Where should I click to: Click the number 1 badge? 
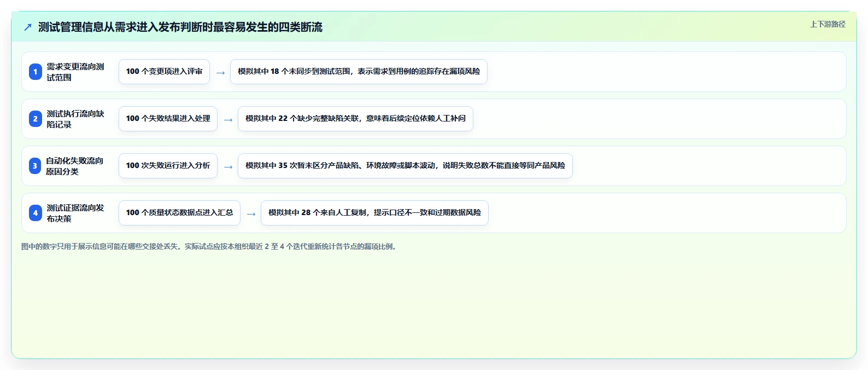click(x=36, y=72)
